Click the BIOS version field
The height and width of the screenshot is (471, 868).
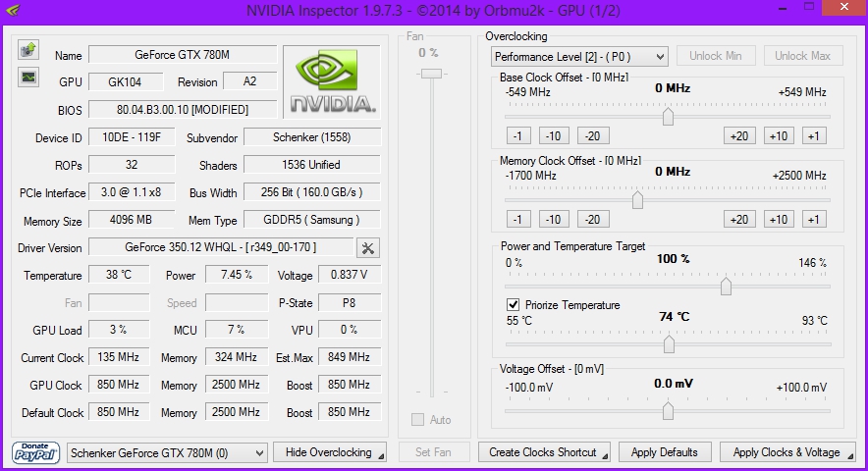[x=183, y=110]
